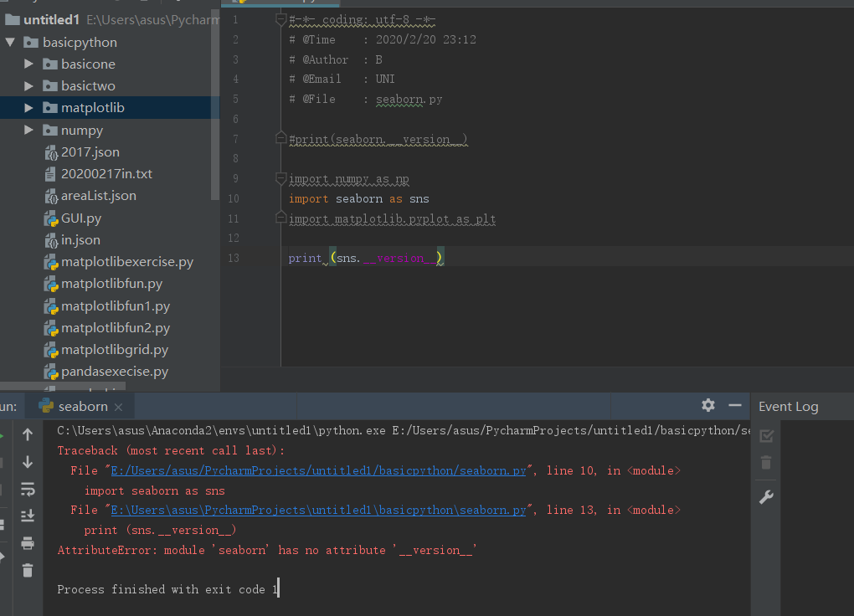Expand the basictwo folder arrow
This screenshot has width=854, height=616.
pos(28,85)
